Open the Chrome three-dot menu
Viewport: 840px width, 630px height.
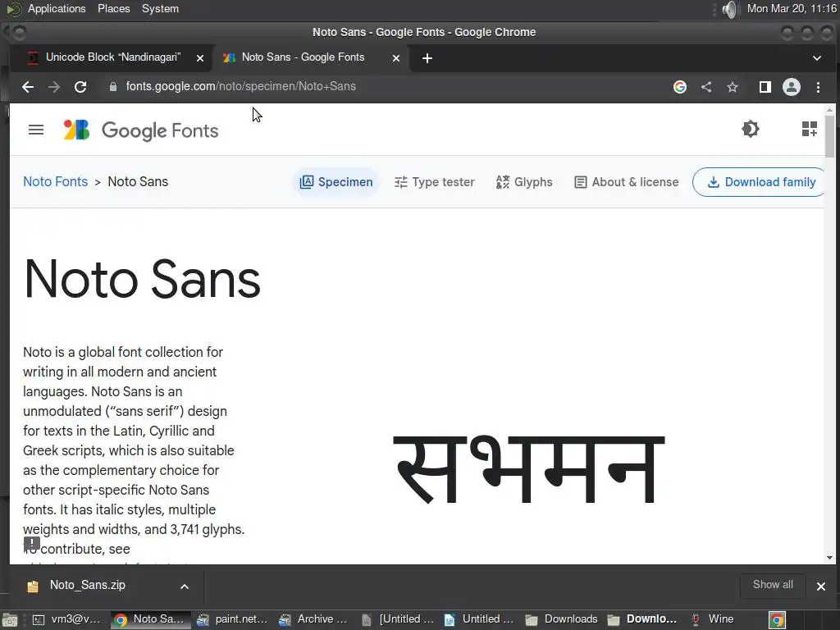pos(818,87)
